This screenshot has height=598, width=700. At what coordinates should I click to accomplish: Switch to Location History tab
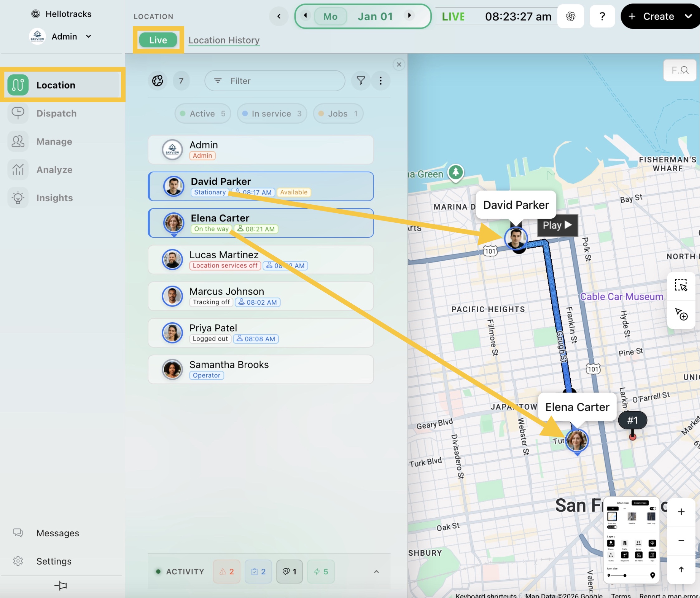224,40
